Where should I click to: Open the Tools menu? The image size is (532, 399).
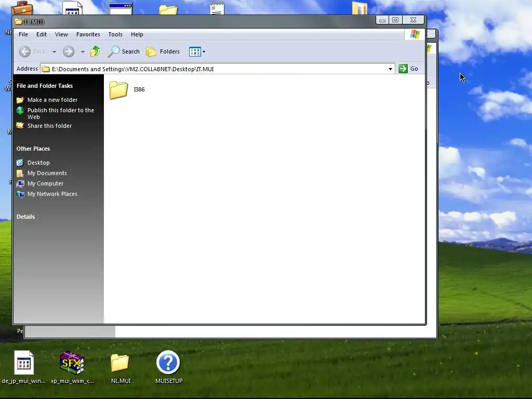pos(115,34)
